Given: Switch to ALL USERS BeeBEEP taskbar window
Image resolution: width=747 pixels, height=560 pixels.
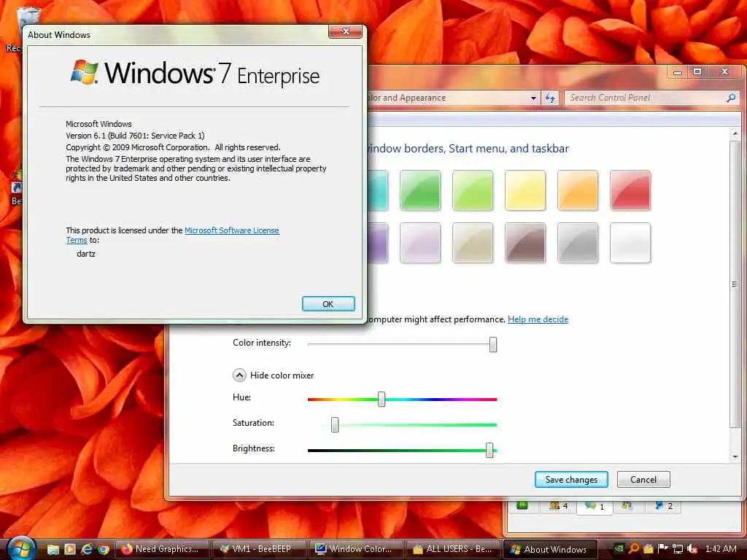Looking at the screenshot, I should tap(452, 549).
